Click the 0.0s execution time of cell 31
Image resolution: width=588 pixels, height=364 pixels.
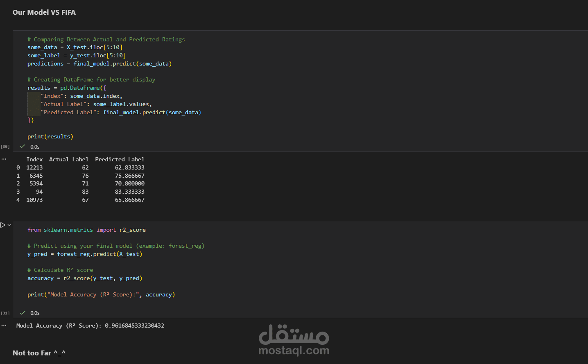[35, 313]
